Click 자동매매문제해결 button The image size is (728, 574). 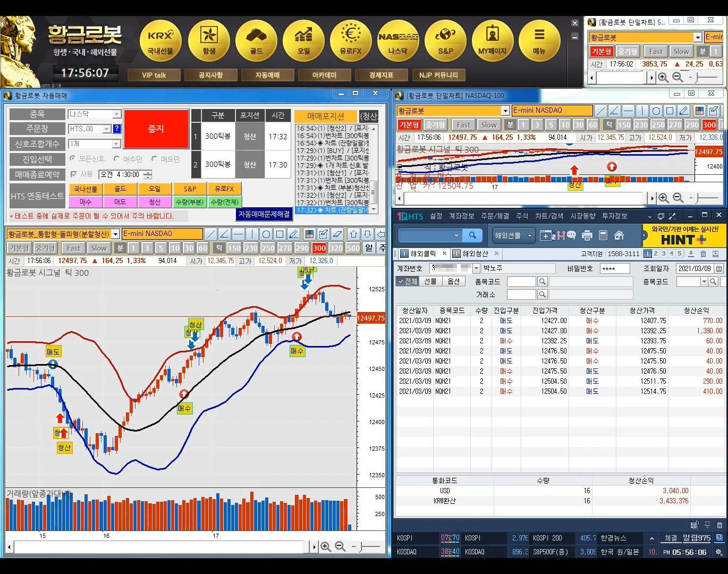264,214
